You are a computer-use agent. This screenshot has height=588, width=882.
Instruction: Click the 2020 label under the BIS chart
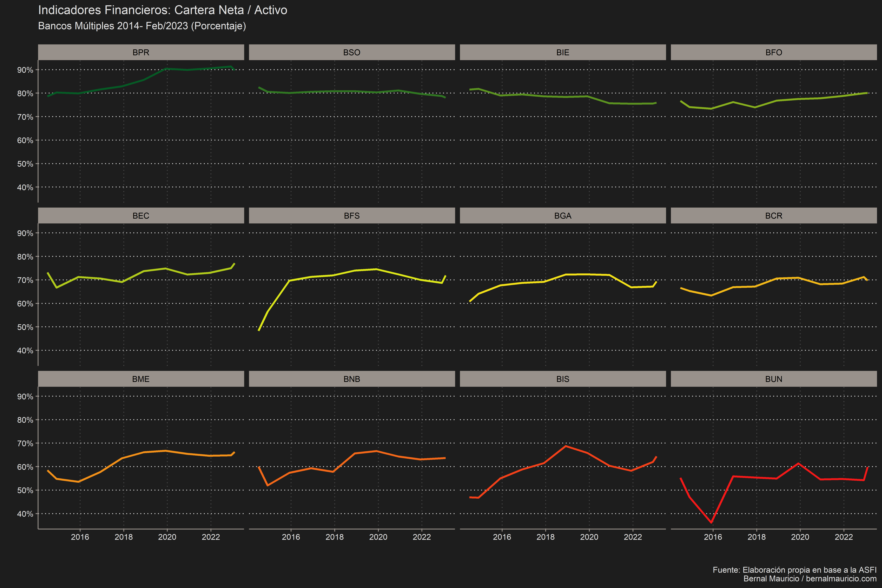589,537
